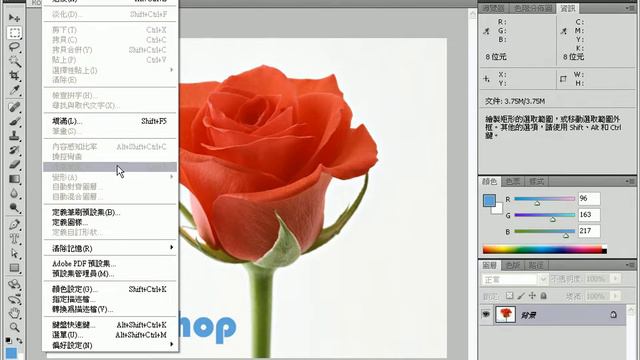This screenshot has width=640, height=360.
Task: Switch to the 路徑 tab
Action: (x=536, y=265)
